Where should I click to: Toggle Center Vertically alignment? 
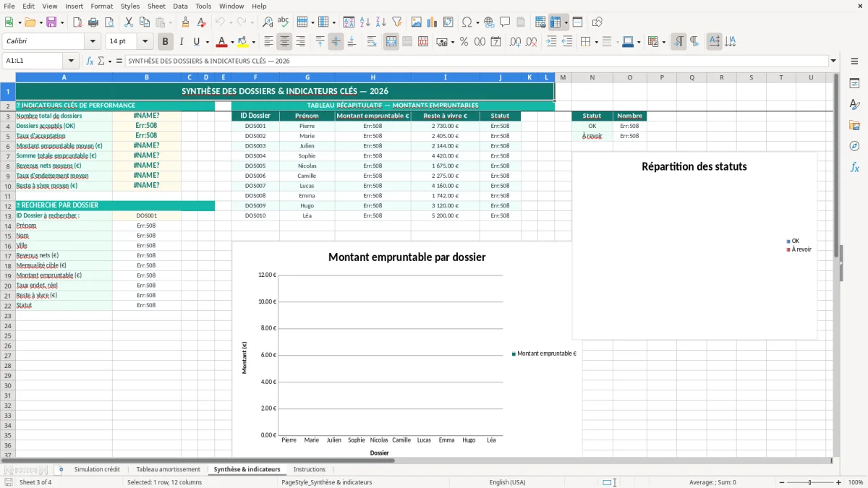tap(336, 42)
